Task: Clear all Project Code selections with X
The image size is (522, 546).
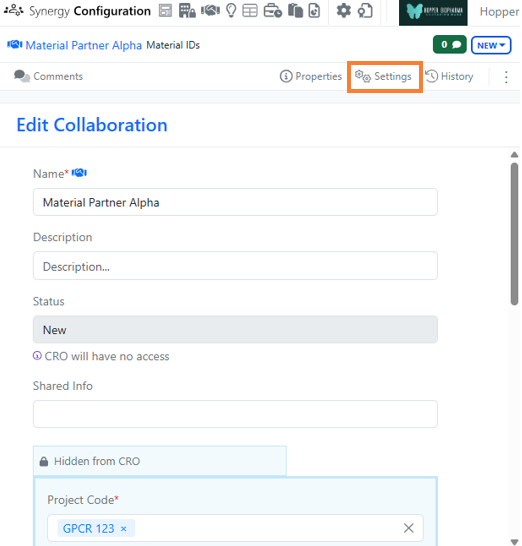Action: (x=408, y=528)
